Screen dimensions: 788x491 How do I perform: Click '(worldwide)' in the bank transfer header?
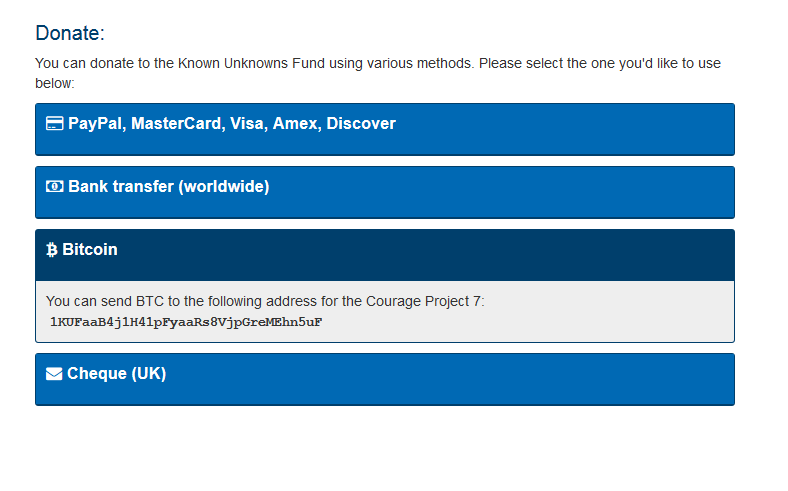223,187
